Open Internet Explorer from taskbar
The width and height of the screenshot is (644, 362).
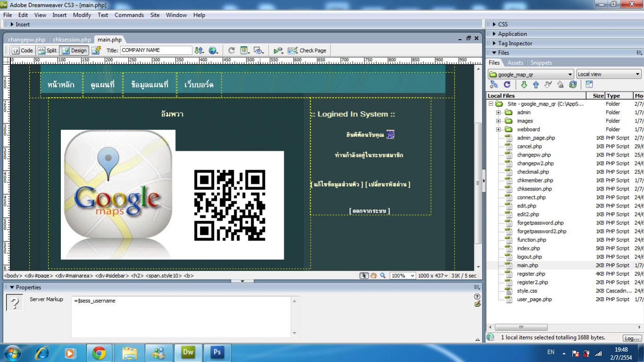tap(42, 353)
